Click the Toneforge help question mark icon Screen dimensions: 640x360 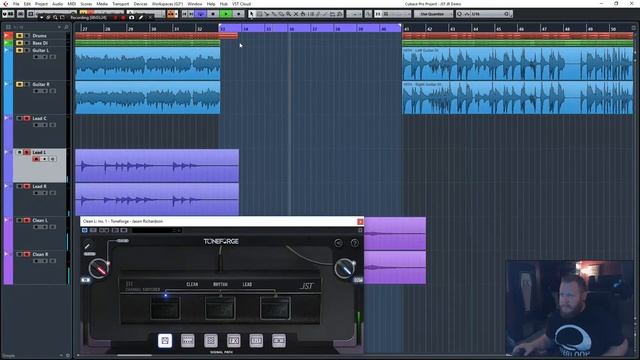[x=355, y=243]
